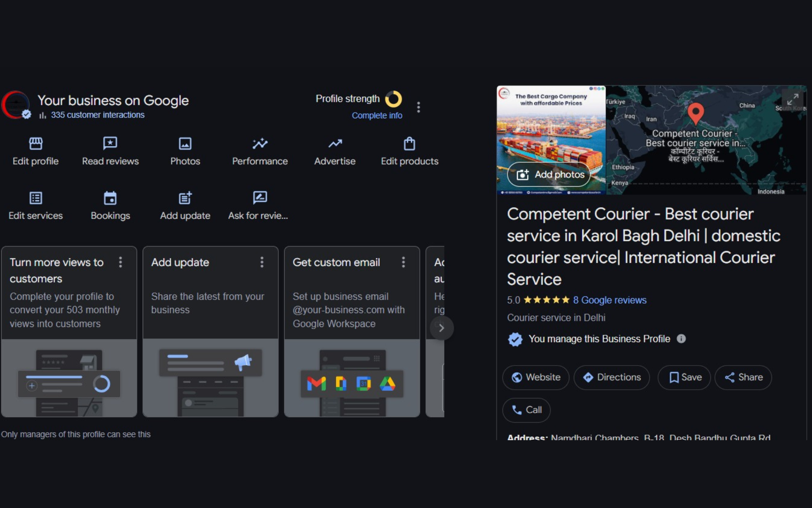Click the Competent Courier business title

point(643,246)
